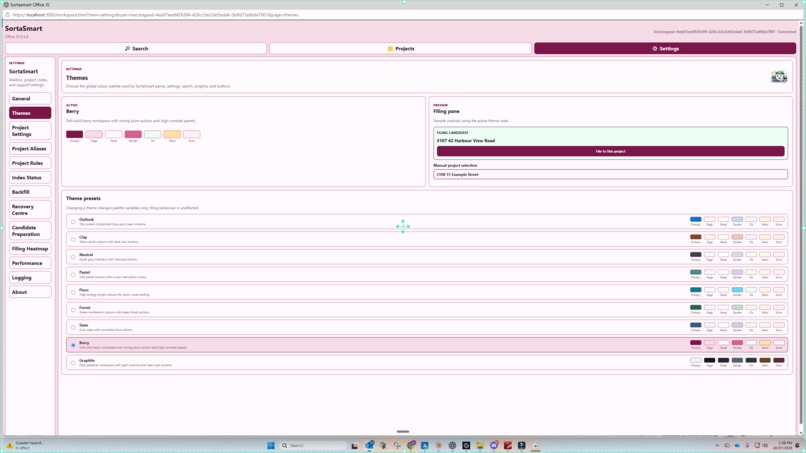Screen dimensions: 806x453
Task: Open Task View from the taskbar
Action: coord(354,445)
